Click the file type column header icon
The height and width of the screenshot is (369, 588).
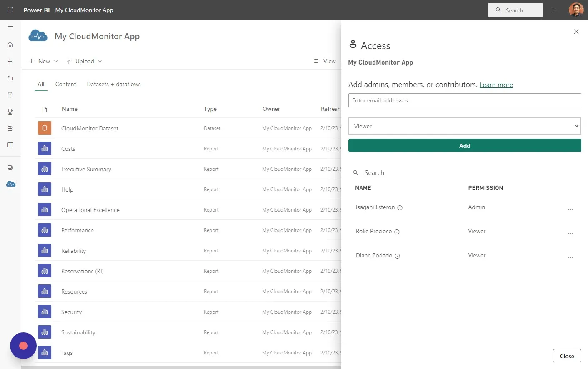pos(45,110)
